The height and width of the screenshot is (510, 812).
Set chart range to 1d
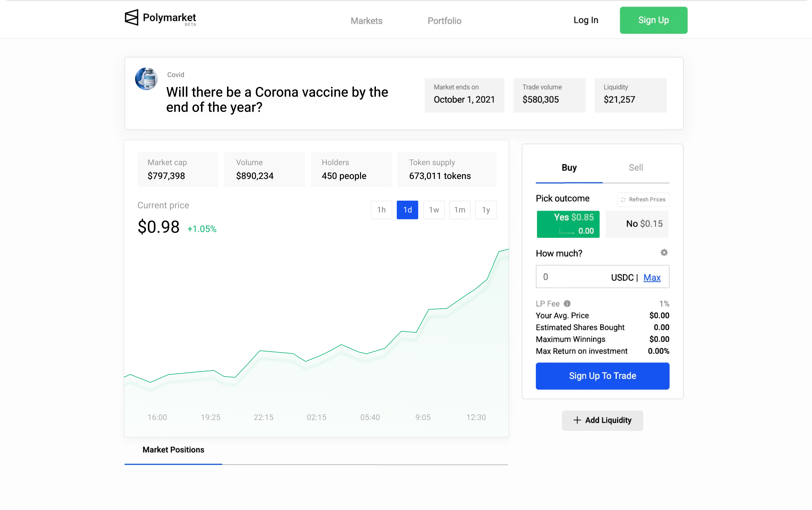click(407, 210)
